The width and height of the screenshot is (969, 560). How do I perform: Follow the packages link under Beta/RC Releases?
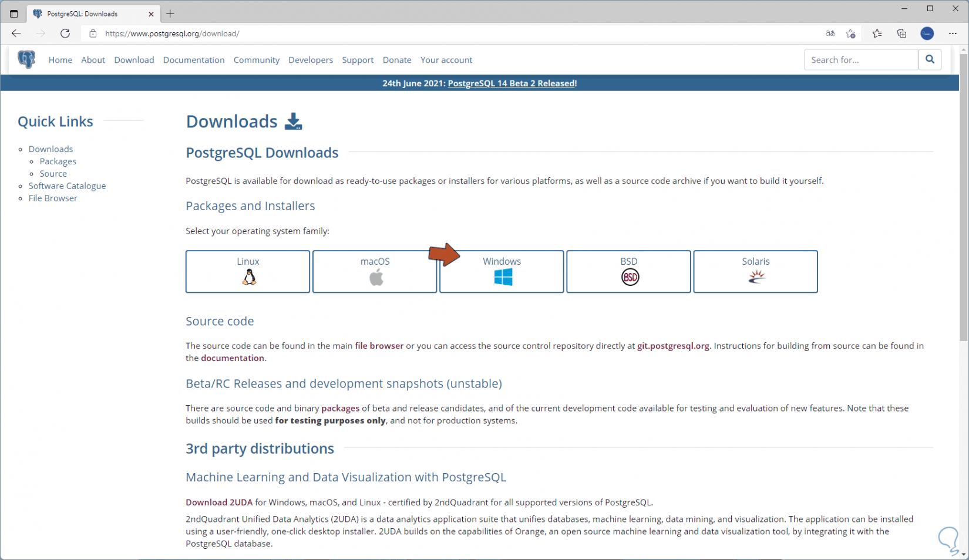pyautogui.click(x=341, y=408)
